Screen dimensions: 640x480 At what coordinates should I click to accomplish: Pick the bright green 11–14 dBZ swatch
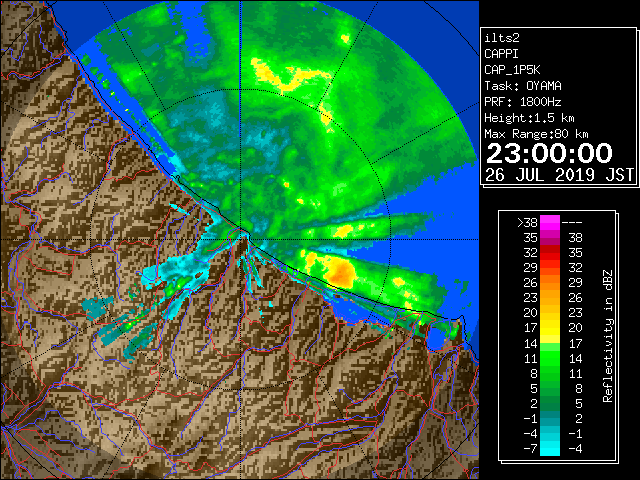[x=549, y=358]
